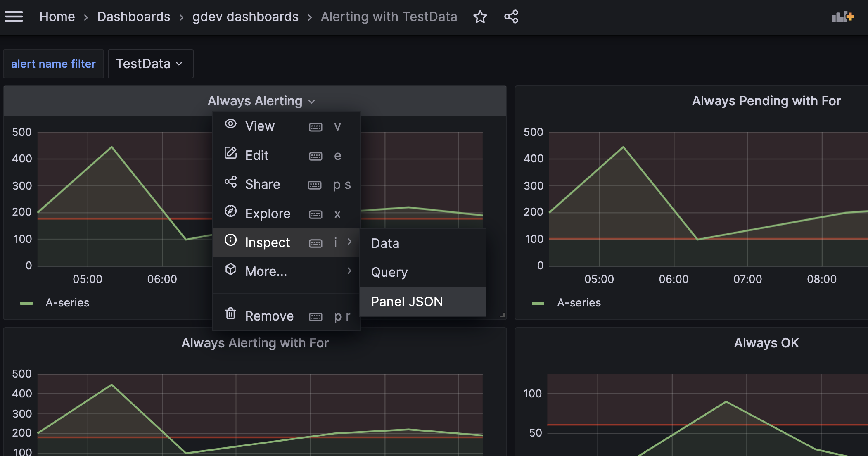Click the pencil icon beside Edit

click(230, 153)
